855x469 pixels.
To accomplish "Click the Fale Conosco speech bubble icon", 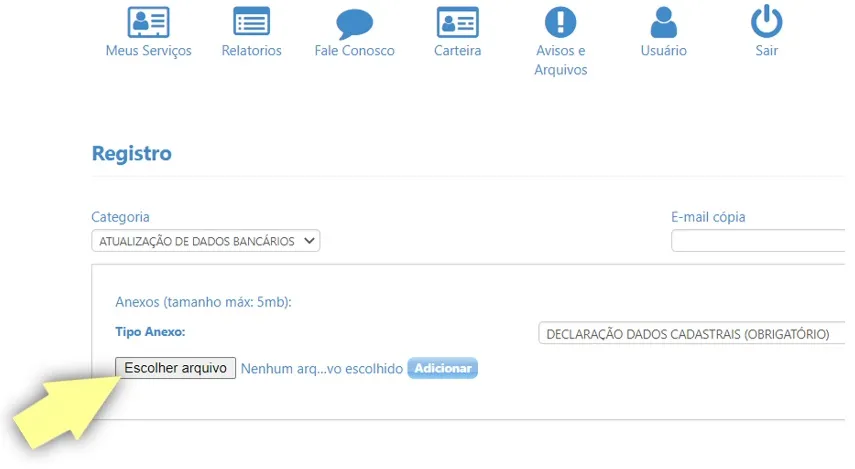I will 354,23.
